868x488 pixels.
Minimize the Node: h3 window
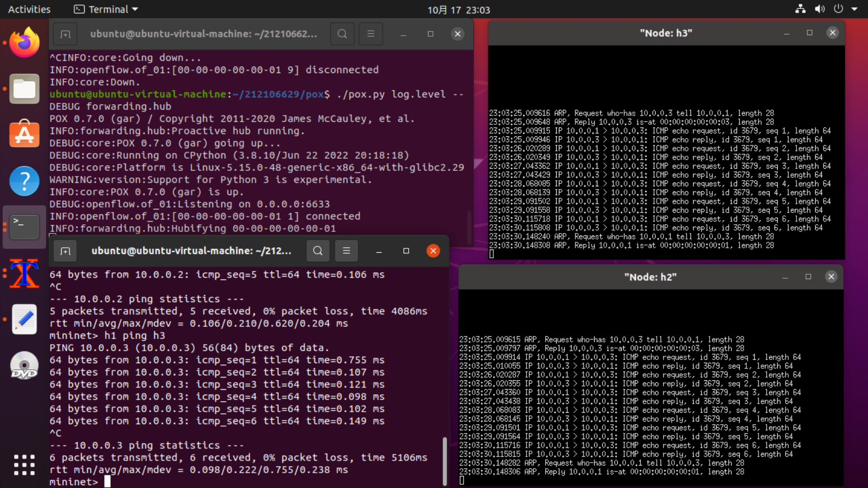(x=787, y=33)
